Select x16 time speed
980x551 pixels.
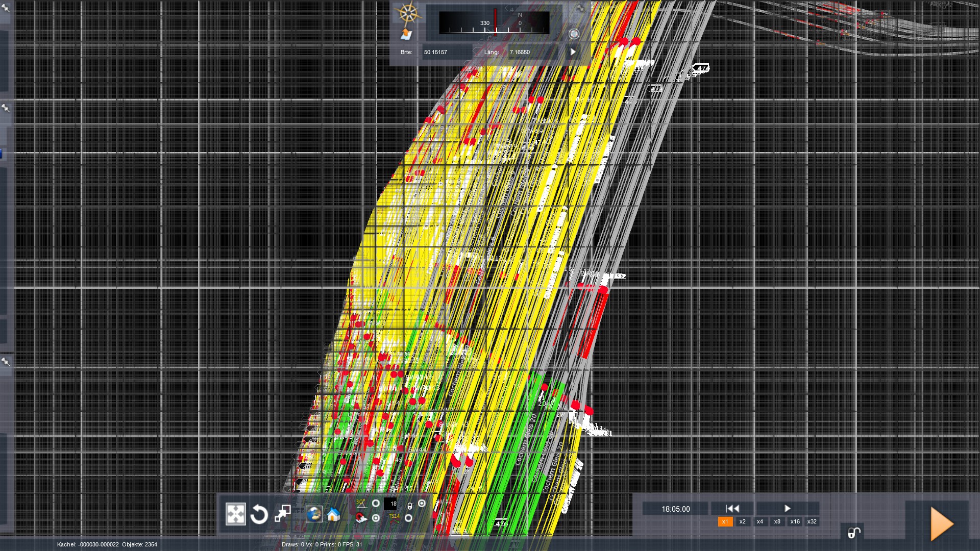[795, 521]
